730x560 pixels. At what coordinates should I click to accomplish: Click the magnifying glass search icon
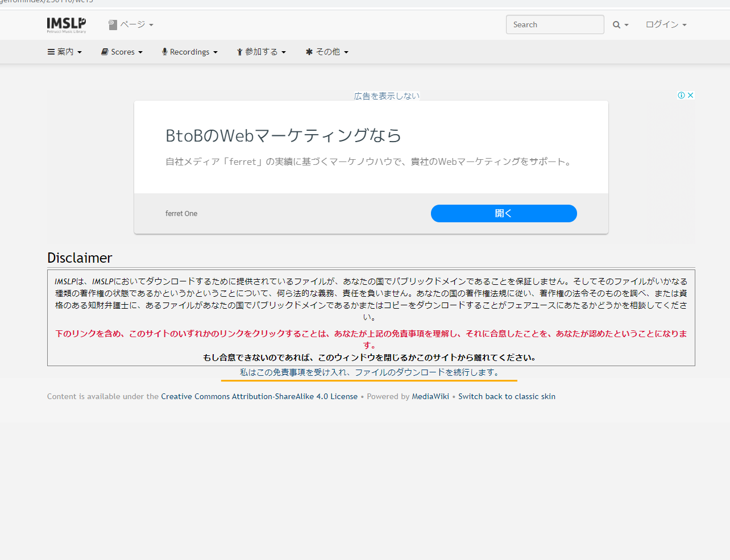(x=616, y=25)
